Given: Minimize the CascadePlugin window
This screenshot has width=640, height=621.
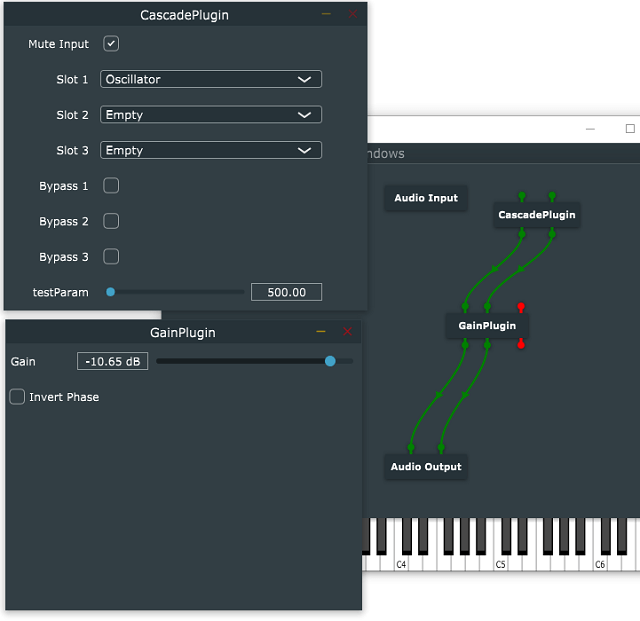Looking at the screenshot, I should click(x=326, y=14).
